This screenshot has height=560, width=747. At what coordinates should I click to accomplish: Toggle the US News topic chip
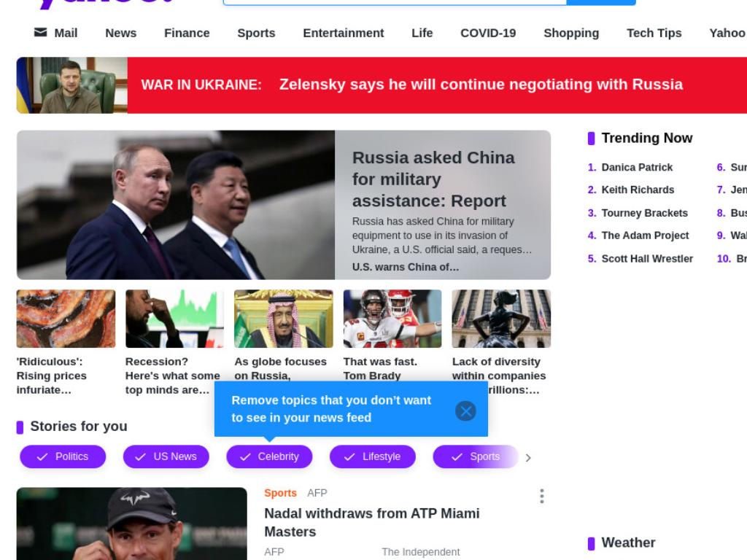[x=166, y=456]
